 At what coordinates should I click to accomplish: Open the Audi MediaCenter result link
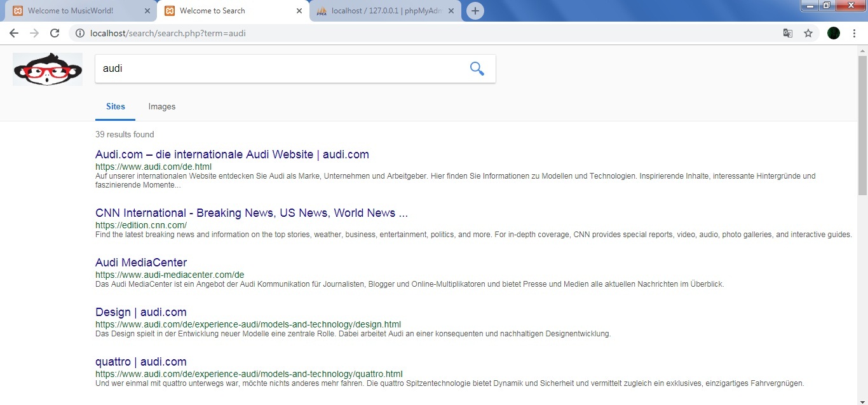141,263
